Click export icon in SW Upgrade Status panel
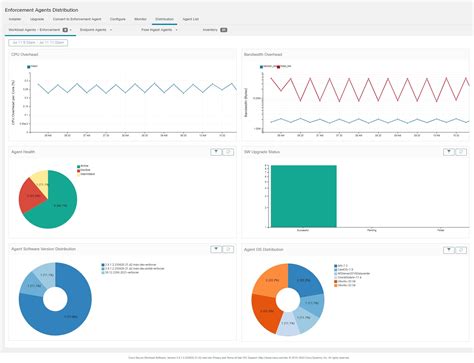The height and width of the screenshot is (363, 474). click(x=461, y=152)
